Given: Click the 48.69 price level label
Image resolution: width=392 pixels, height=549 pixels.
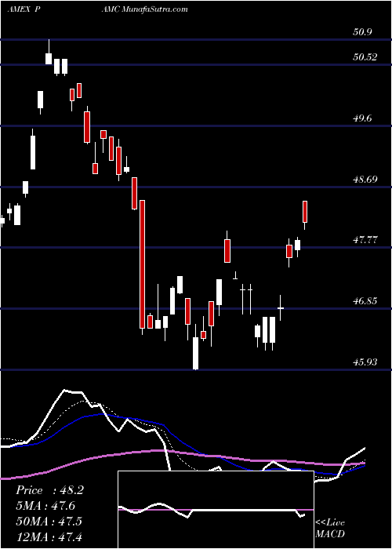Looking at the screenshot, I should click(365, 180).
